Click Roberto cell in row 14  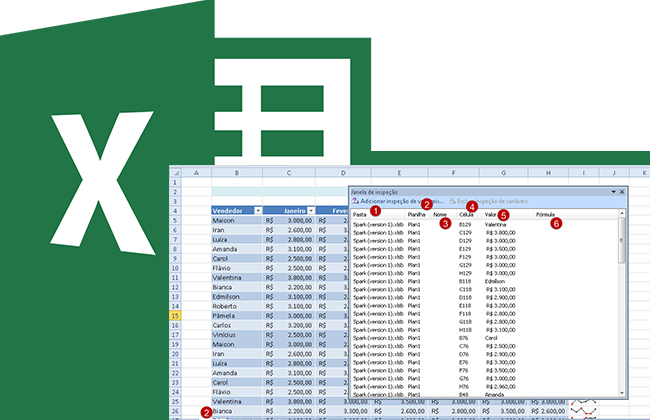[x=237, y=306]
